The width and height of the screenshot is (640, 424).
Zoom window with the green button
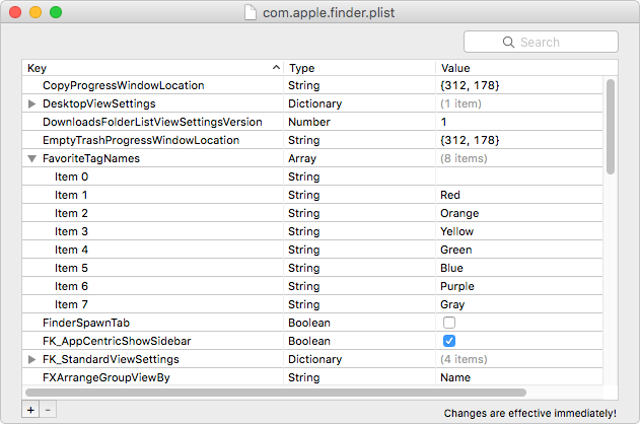point(56,12)
